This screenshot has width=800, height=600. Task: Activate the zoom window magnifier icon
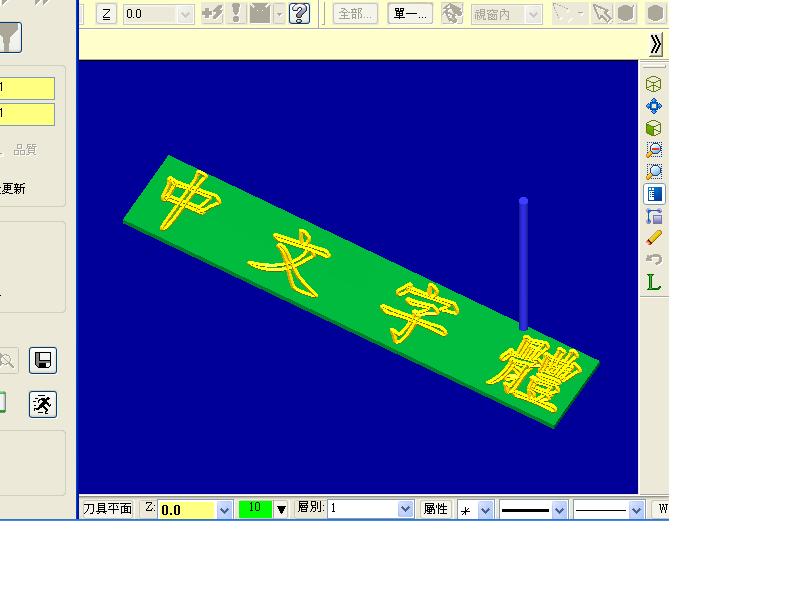click(654, 172)
